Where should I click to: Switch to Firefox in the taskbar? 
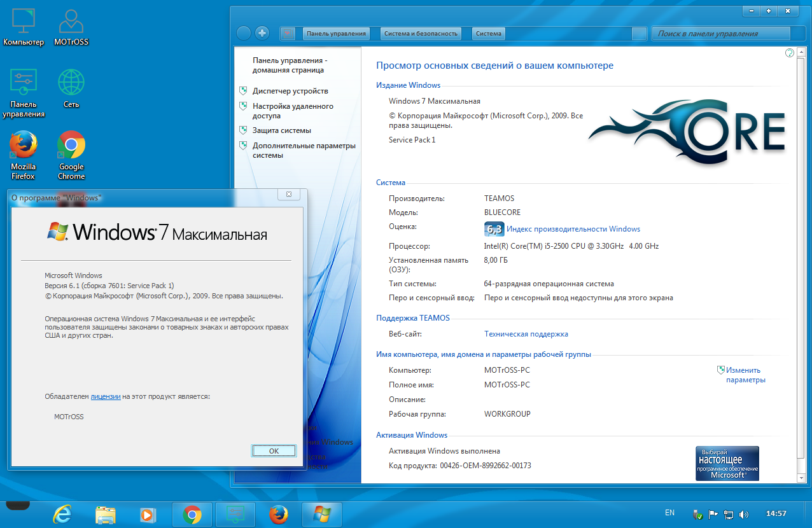tap(278, 515)
